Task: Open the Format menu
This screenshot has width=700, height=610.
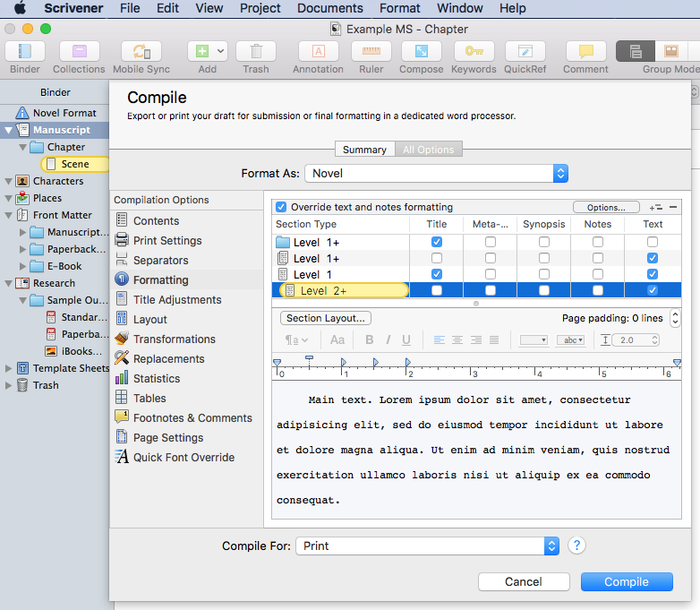Action: click(399, 8)
